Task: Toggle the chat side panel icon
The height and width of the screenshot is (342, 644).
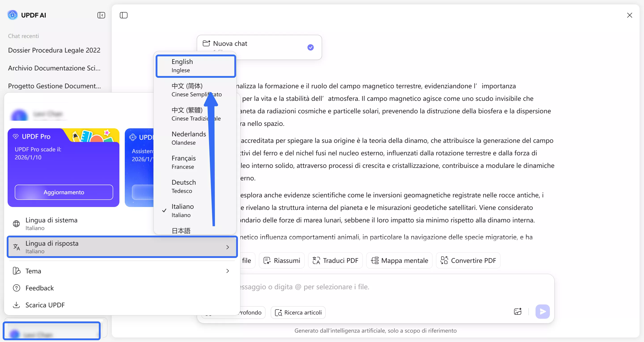Action: pyautogui.click(x=123, y=15)
